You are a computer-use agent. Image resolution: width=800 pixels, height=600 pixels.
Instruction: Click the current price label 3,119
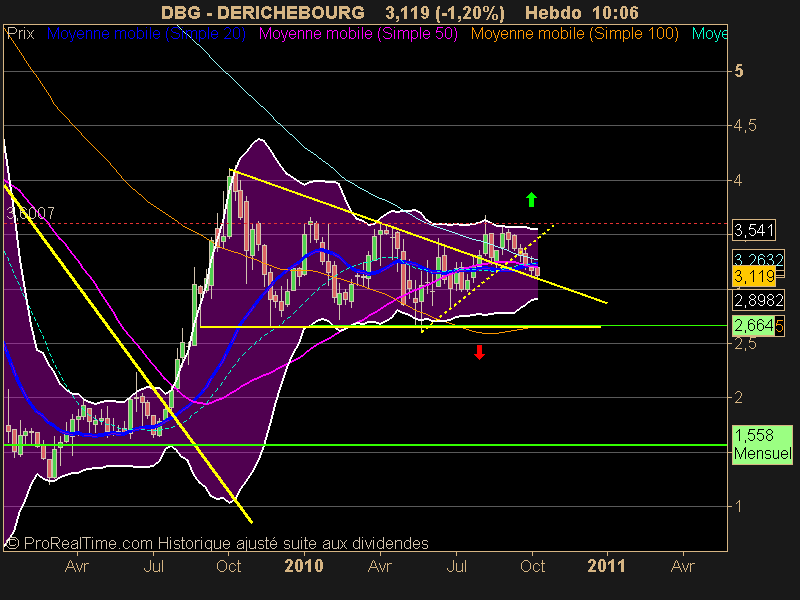point(754,277)
